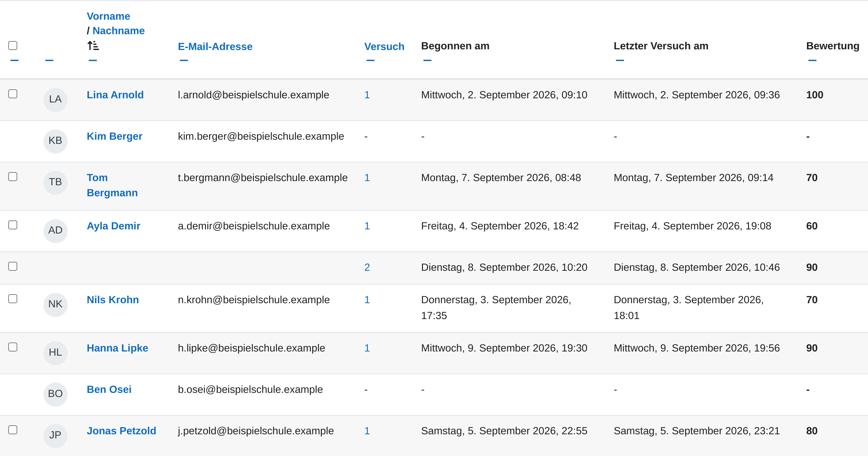
Task: Toggle the select-all checkbox in the header
Action: coord(13,46)
